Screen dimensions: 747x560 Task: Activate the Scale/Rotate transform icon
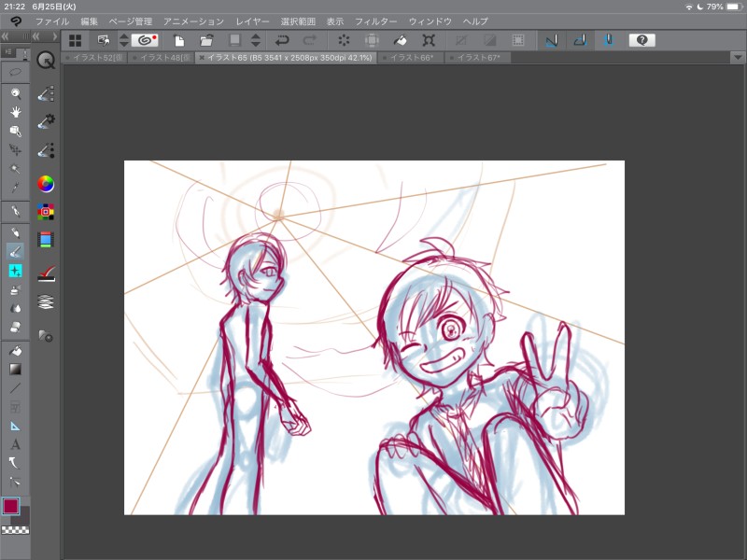click(429, 40)
